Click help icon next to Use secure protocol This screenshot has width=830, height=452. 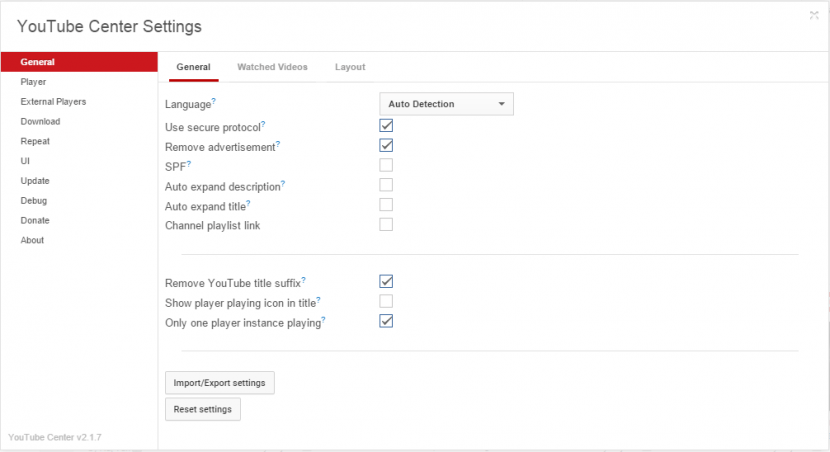coord(263,124)
